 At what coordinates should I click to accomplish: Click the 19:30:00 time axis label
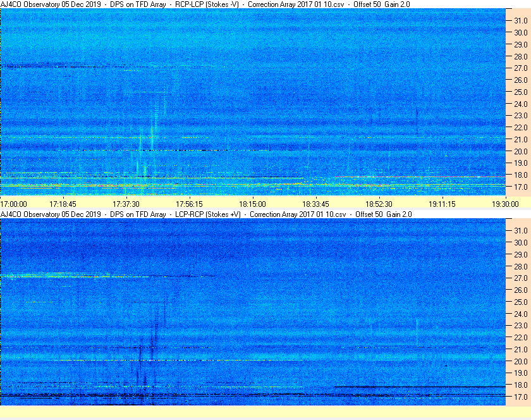(x=505, y=204)
